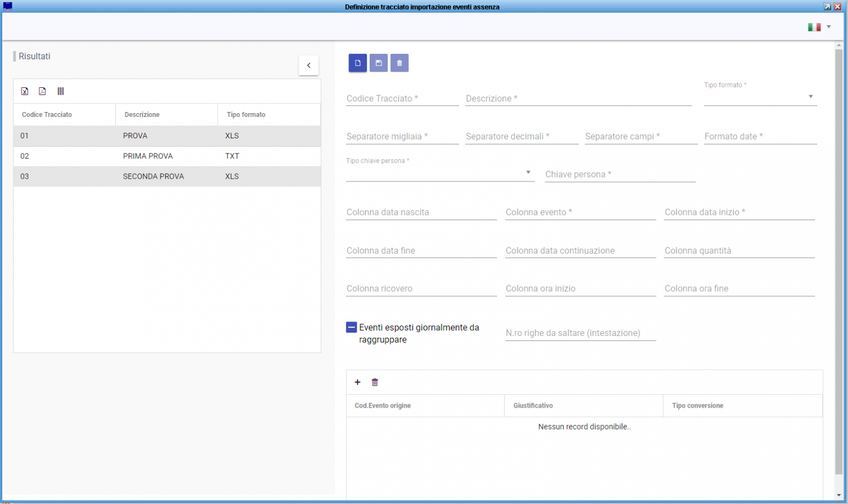The width and height of the screenshot is (848, 504).
Task: Click the blue delete trash button
Action: click(399, 63)
